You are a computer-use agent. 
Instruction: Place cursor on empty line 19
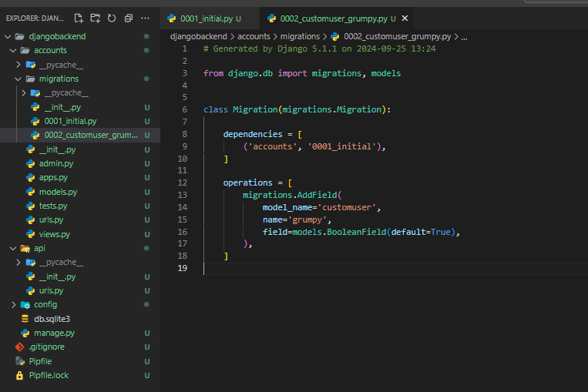pos(308,268)
